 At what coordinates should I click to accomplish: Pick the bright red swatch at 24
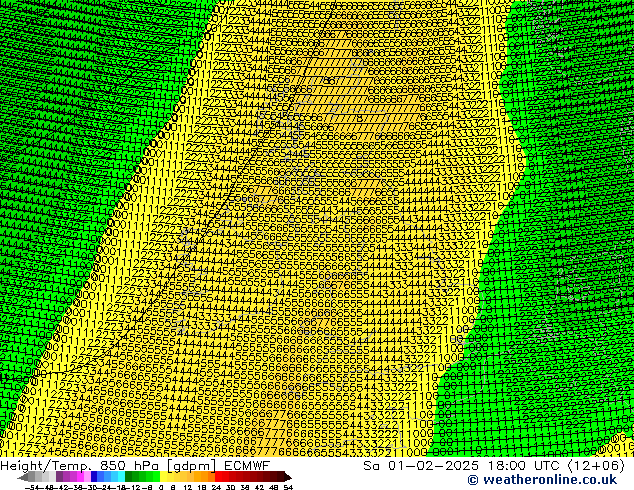click(x=218, y=477)
